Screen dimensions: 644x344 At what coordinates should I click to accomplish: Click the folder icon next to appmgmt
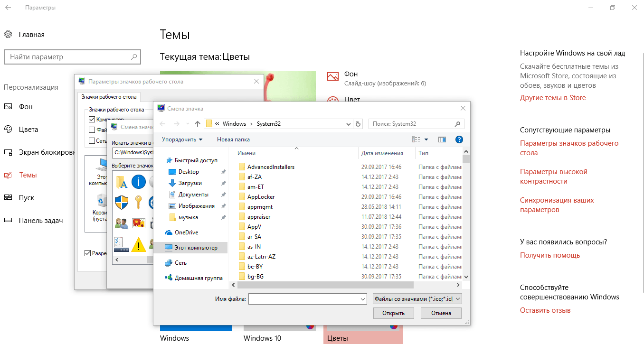click(242, 207)
